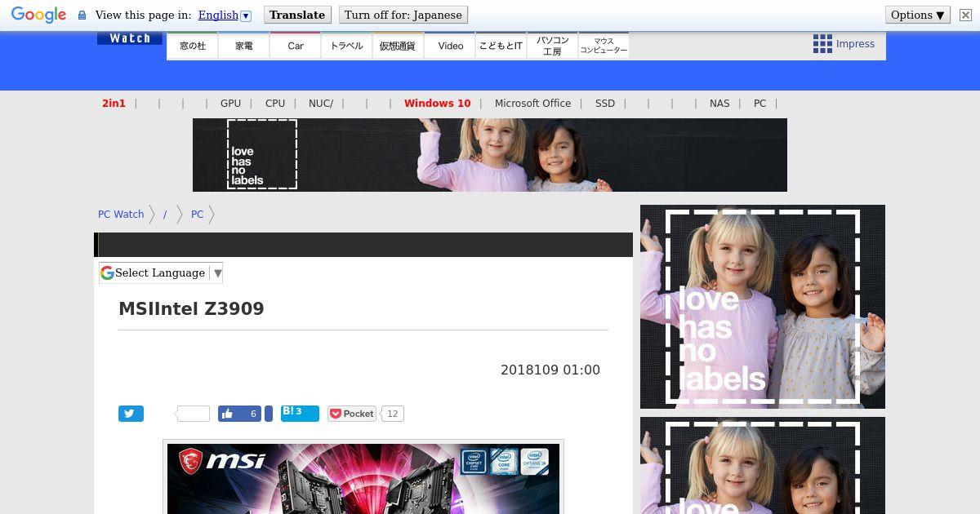Click the Translate button
This screenshot has width=980, height=514.
[x=297, y=15]
